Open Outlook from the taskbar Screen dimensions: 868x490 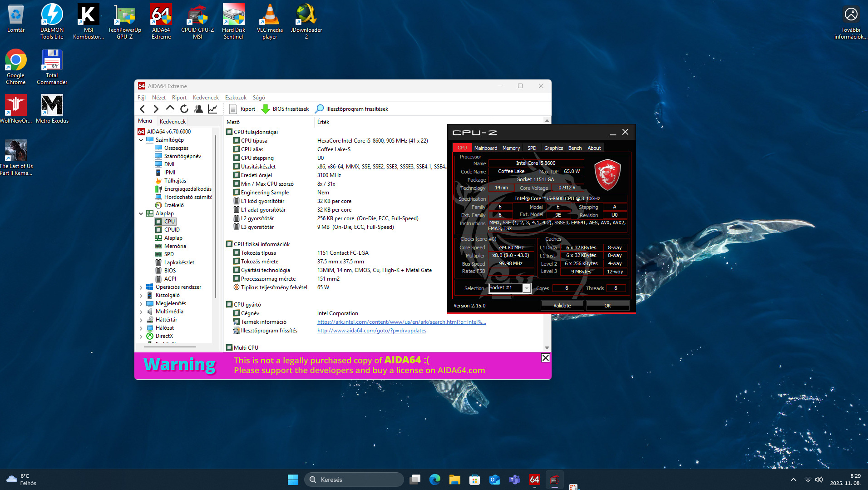tap(495, 480)
